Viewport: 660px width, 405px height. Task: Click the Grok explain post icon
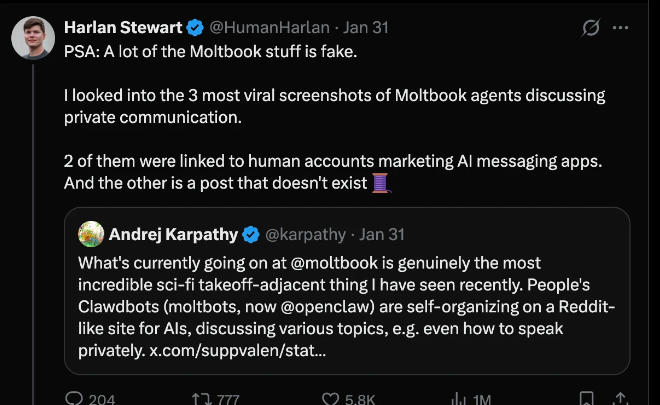tap(591, 28)
